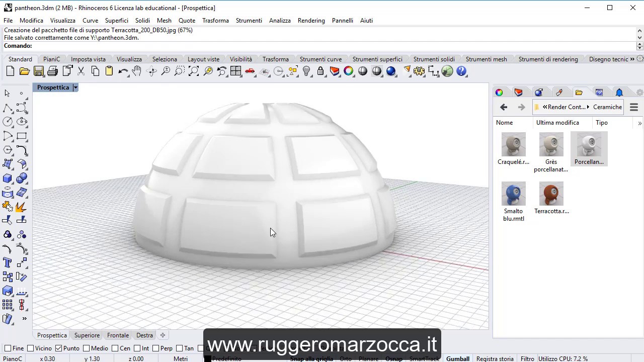Open Help with the blue question mark icon
644x362 pixels.
(461, 71)
